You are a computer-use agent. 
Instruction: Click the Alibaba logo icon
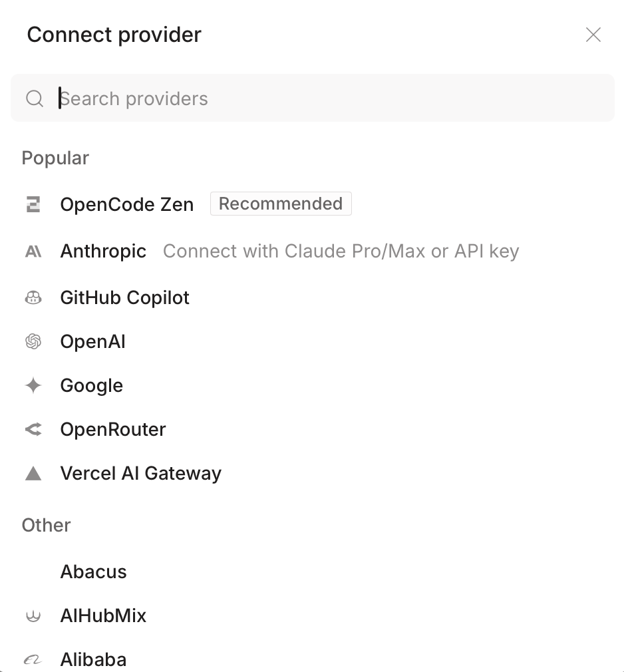(33, 659)
